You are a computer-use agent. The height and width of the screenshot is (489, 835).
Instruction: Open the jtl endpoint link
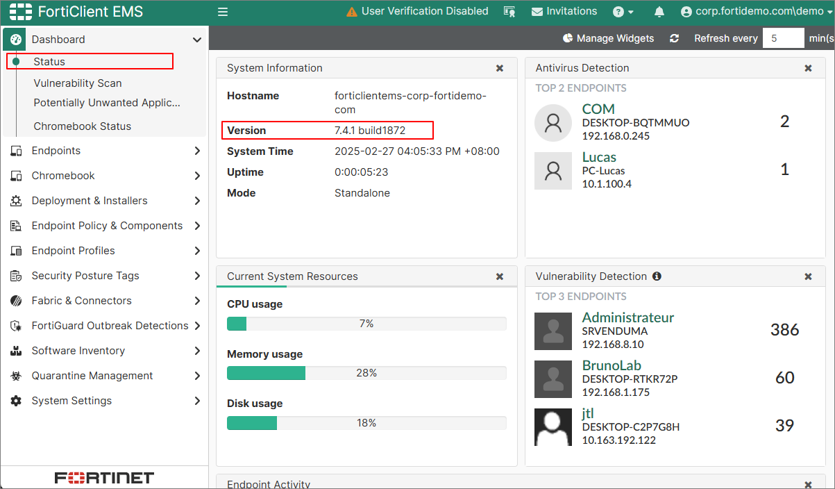tap(587, 413)
